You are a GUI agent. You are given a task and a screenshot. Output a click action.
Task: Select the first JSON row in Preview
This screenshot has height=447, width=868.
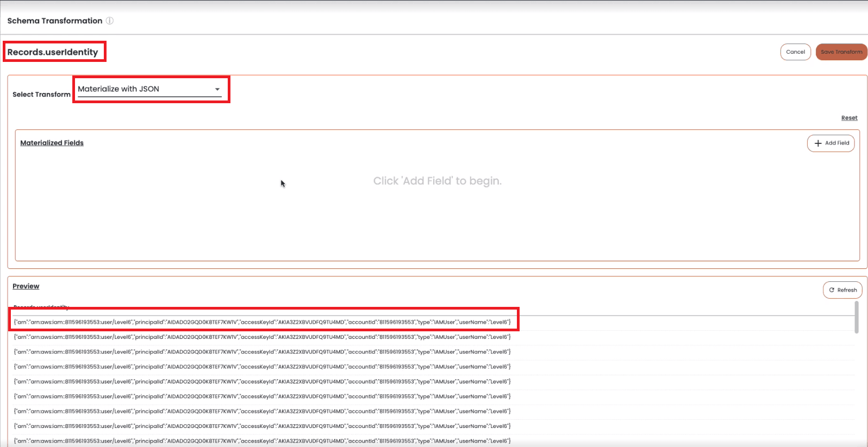262,322
